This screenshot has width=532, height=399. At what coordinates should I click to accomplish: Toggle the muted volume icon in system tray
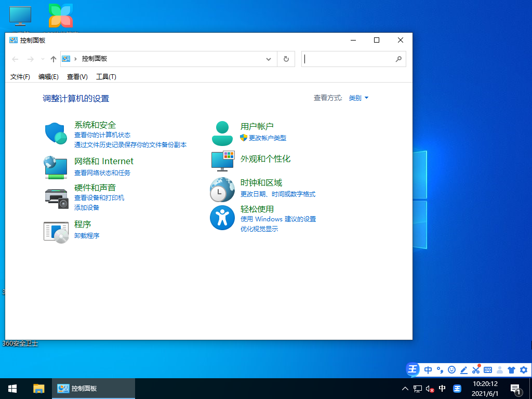pyautogui.click(x=429, y=389)
